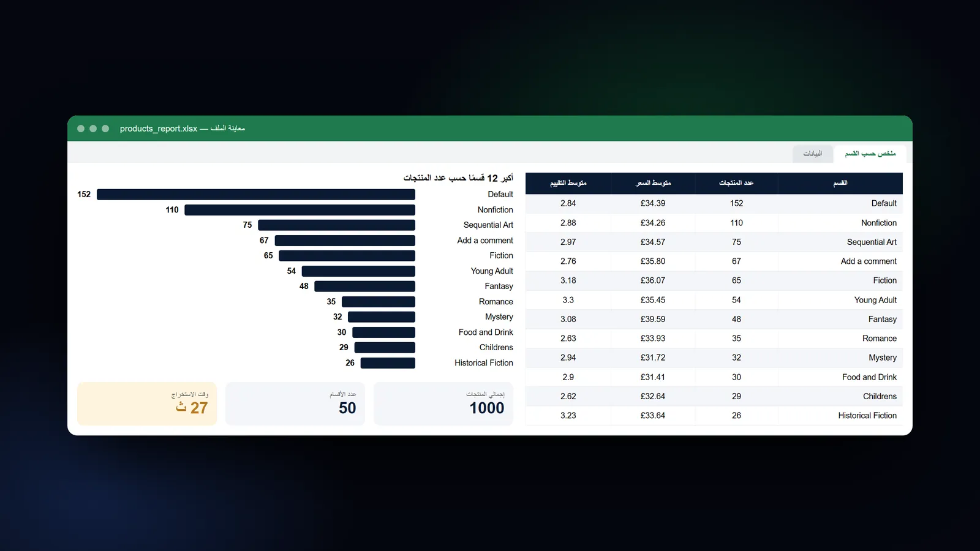Click the متوسط التقييم column header
The image size is (980, 551).
[x=568, y=183]
